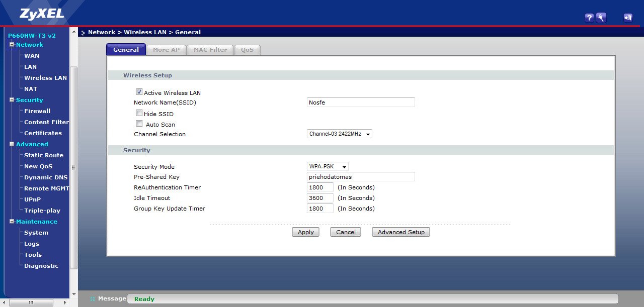This screenshot has width=644, height=307.
Task: Toggle the Active Wireless LAN checkbox
Action: [139, 92]
